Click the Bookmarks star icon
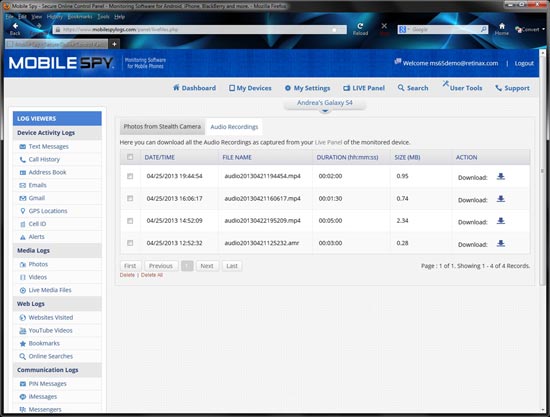This screenshot has width=550, height=417. 22,344
